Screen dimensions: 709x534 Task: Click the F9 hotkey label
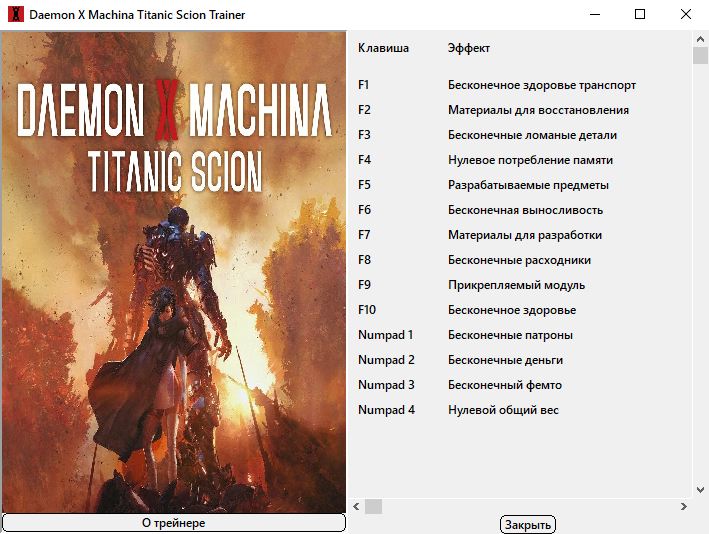tap(364, 285)
